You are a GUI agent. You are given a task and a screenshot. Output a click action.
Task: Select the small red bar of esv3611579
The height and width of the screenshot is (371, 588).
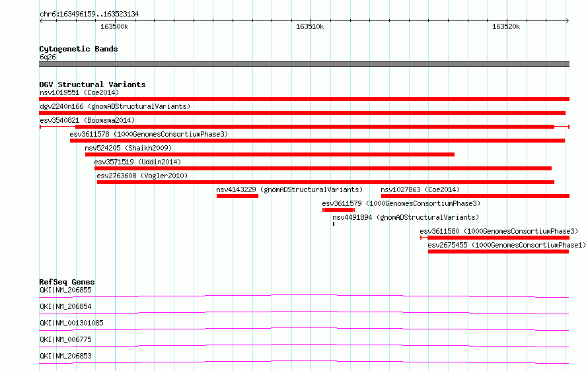point(339,210)
